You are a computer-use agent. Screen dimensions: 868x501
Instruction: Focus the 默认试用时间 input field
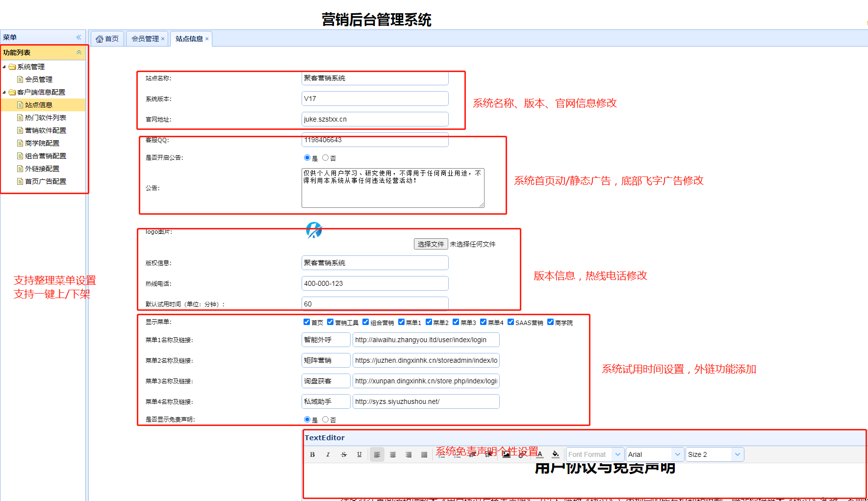tap(375, 304)
